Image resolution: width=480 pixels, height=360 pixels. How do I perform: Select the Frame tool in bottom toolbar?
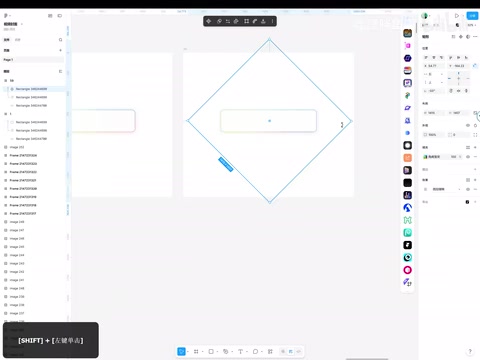point(196,351)
